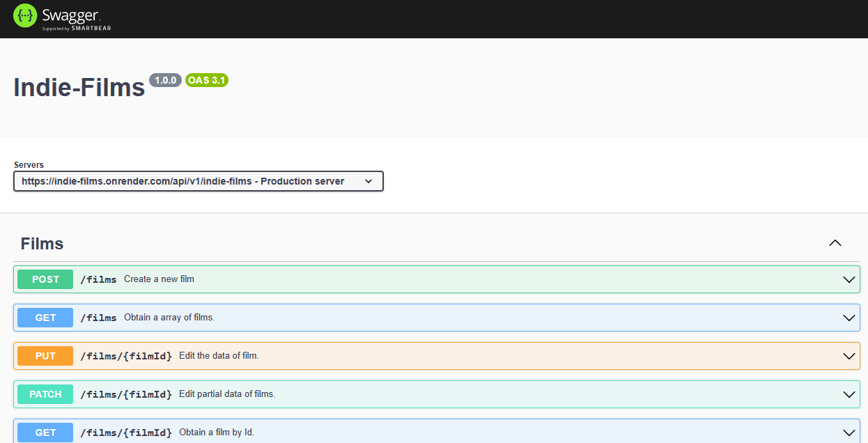868x443 pixels.
Task: Click the GET badge for films array
Action: [45, 318]
